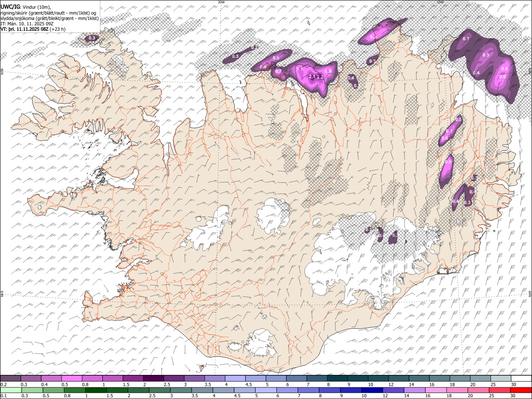
Task: Click the '0.1' label in the rain legend
Action: [3, 396]
